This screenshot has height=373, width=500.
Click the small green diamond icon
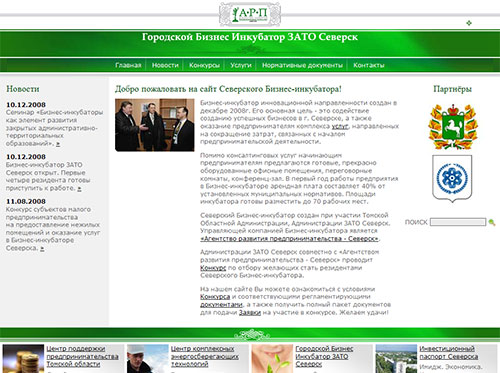(x=469, y=23)
